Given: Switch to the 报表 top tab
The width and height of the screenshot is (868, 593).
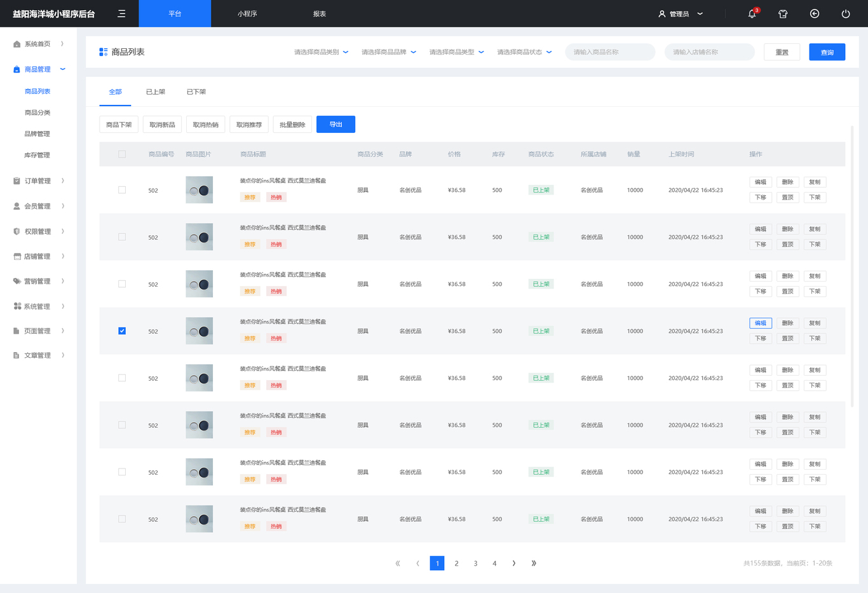Looking at the screenshot, I should (320, 13).
